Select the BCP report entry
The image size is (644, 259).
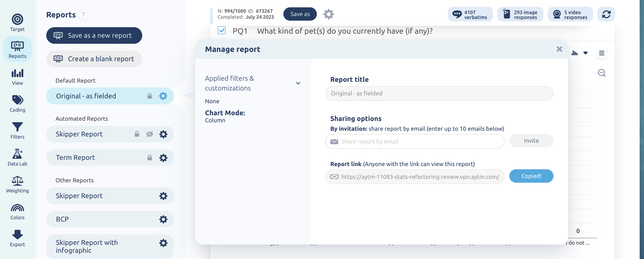110,219
